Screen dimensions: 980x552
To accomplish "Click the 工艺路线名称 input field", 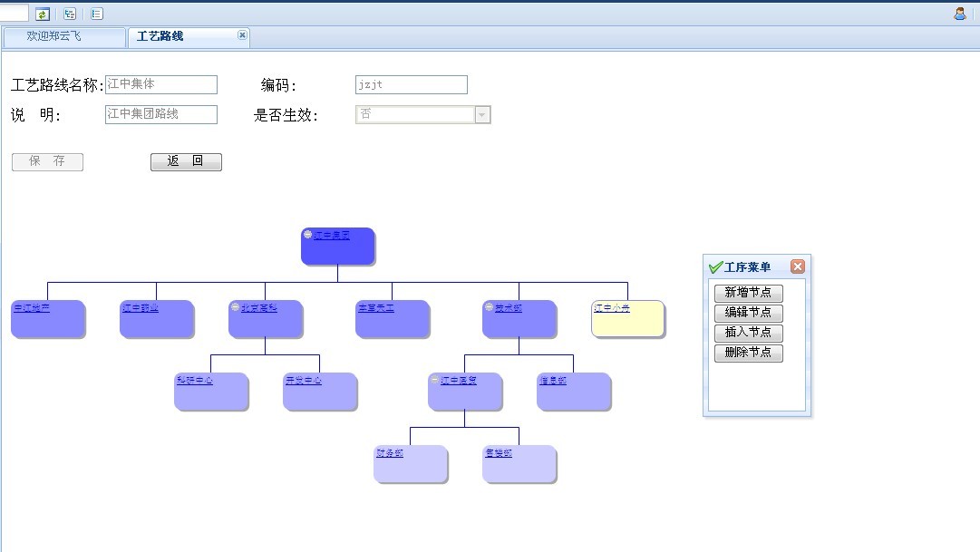I will (x=161, y=84).
